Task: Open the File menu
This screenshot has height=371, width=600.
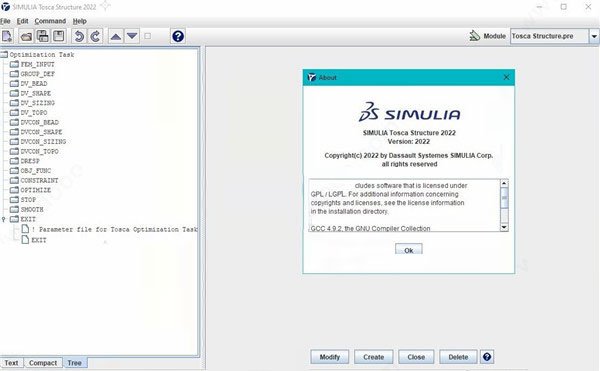Action: (5, 21)
